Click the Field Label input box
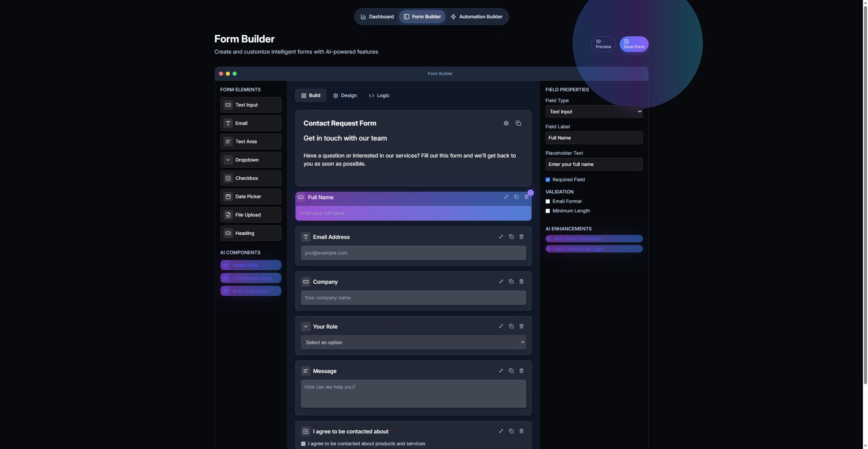 click(594, 138)
